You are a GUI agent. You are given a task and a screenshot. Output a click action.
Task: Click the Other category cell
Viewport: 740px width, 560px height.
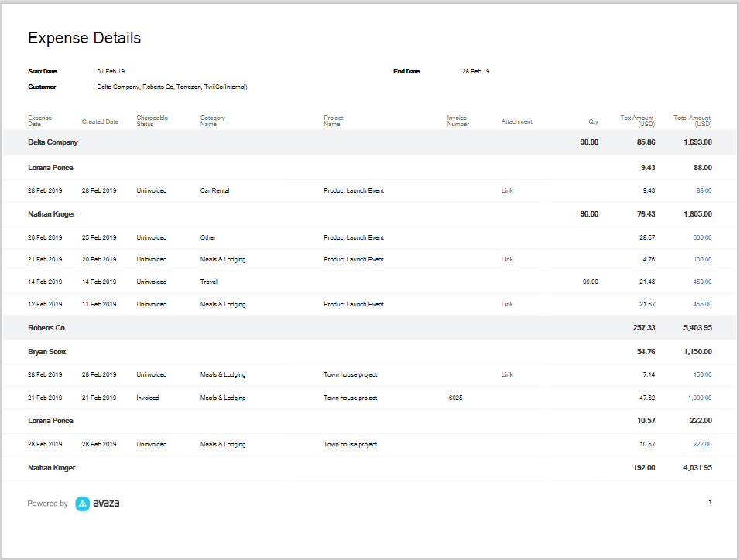click(208, 237)
